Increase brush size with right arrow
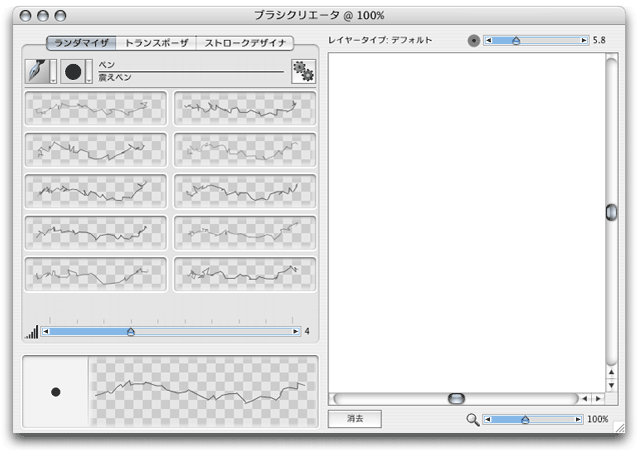 [583, 41]
